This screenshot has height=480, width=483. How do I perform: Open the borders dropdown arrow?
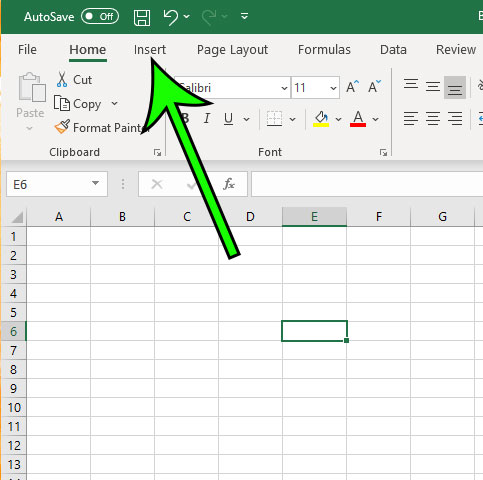292,119
